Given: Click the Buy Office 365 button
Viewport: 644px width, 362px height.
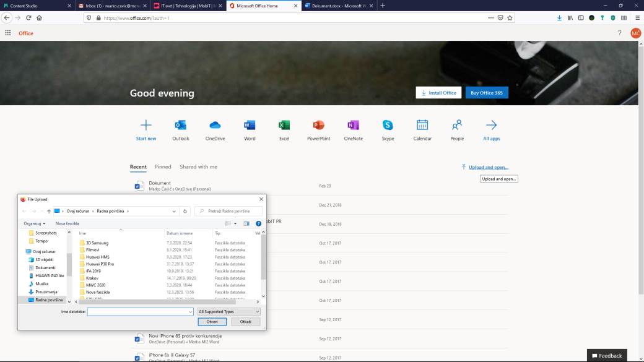Looking at the screenshot, I should [x=487, y=93].
